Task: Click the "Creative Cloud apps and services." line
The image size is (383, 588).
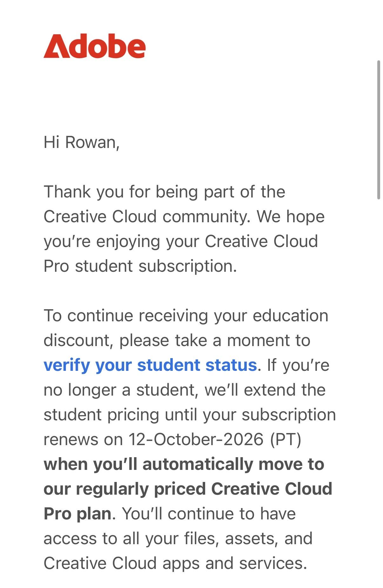Action: tap(175, 563)
